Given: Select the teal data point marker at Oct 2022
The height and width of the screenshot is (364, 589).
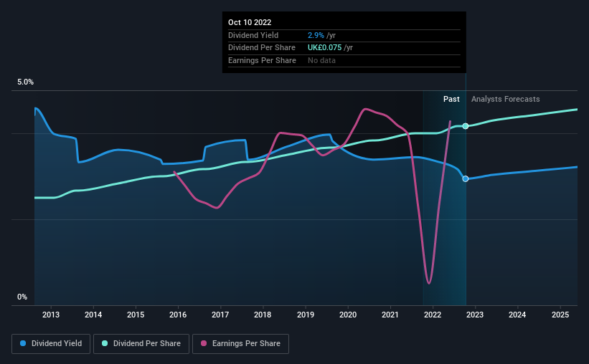Looking at the screenshot, I should pos(466,126).
